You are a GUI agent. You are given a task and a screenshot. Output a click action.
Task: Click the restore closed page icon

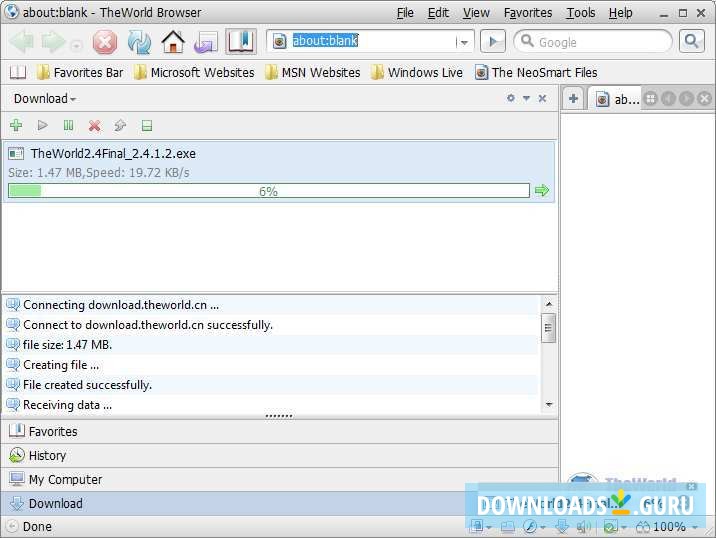(206, 42)
